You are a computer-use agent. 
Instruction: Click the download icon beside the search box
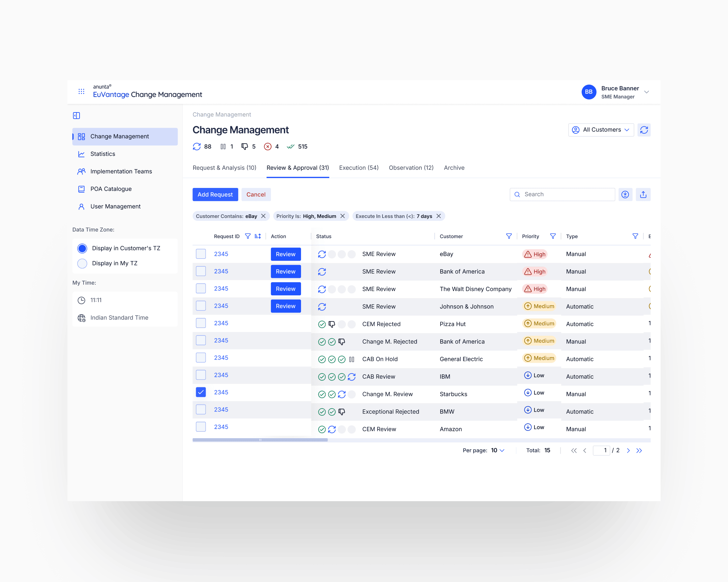625,194
